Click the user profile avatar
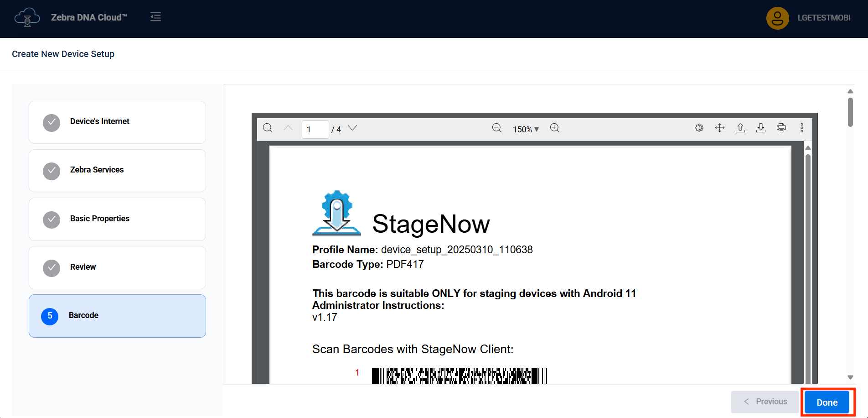 pyautogui.click(x=777, y=18)
